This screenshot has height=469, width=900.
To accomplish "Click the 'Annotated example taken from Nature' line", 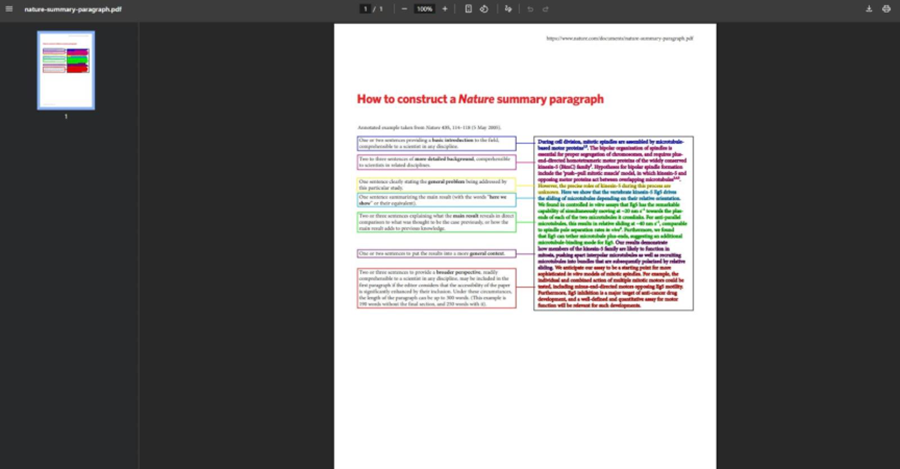I will click(x=429, y=127).
